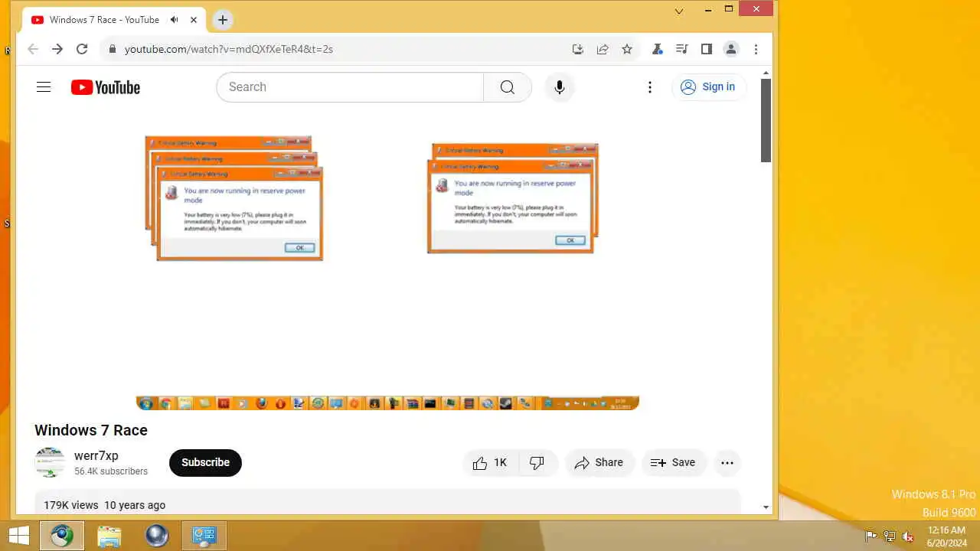
Task: Open the werr7xp channel avatar
Action: [50, 462]
